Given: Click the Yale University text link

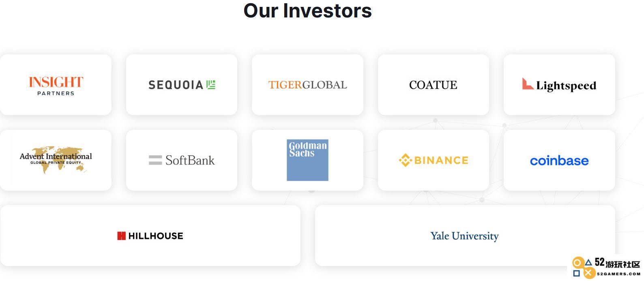Looking at the screenshot, I should click(464, 236).
